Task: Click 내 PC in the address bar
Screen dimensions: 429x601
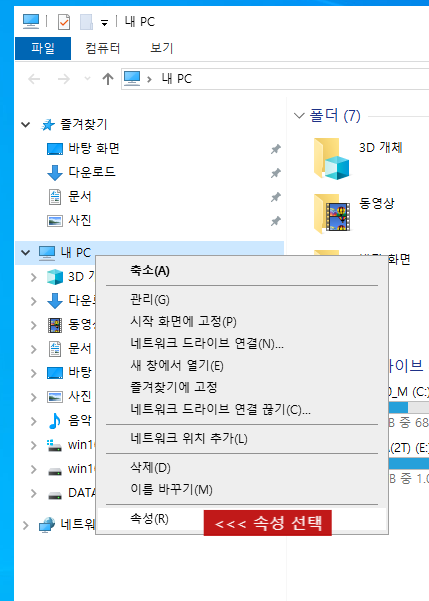Action: (x=177, y=79)
